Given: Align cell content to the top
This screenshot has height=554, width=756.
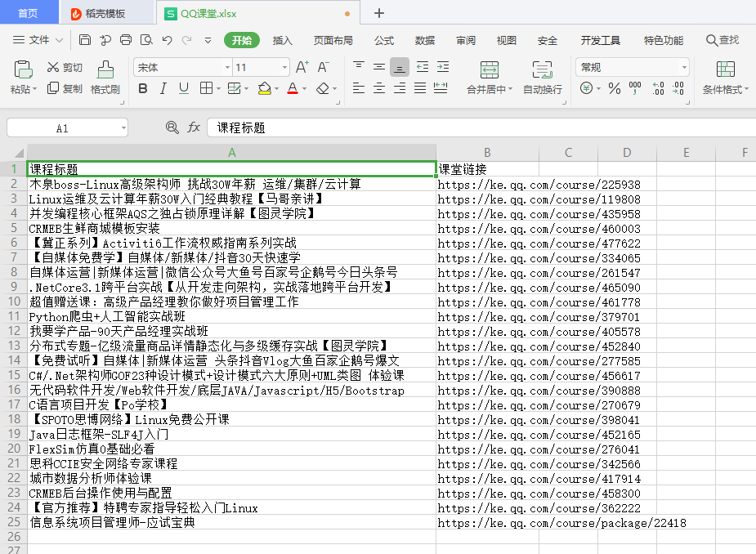Looking at the screenshot, I should (x=358, y=66).
